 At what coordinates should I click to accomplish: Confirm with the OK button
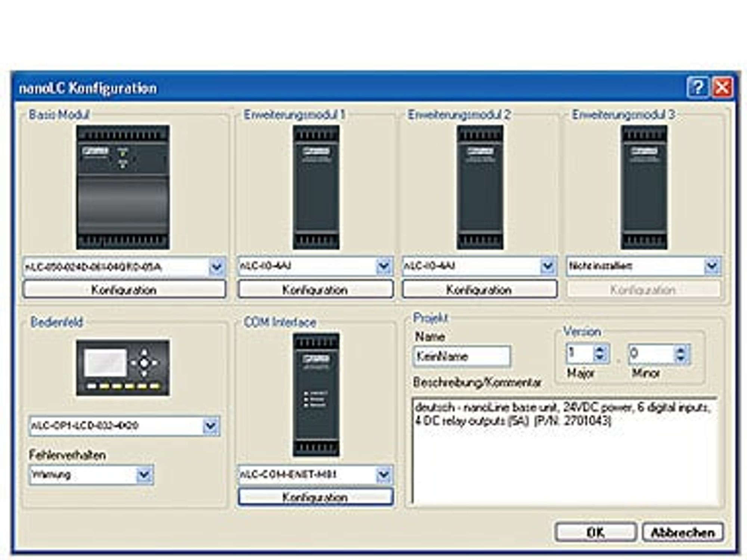click(x=596, y=532)
